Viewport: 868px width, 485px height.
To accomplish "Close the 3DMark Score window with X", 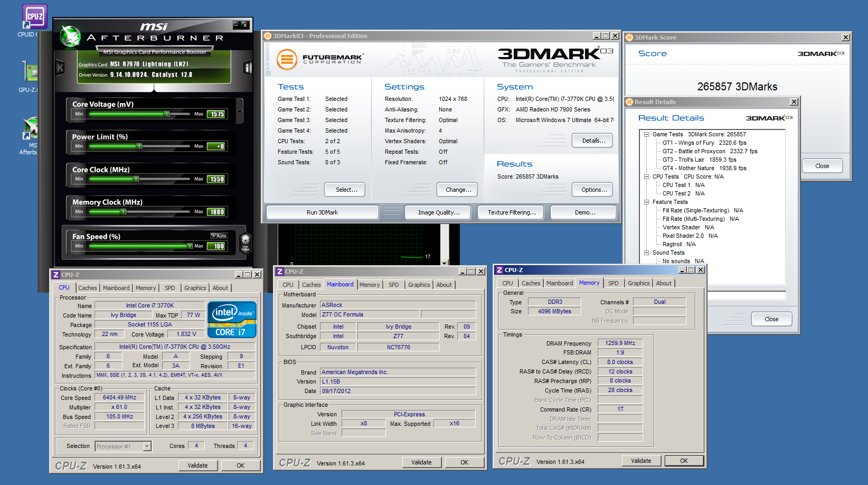I will point(845,38).
